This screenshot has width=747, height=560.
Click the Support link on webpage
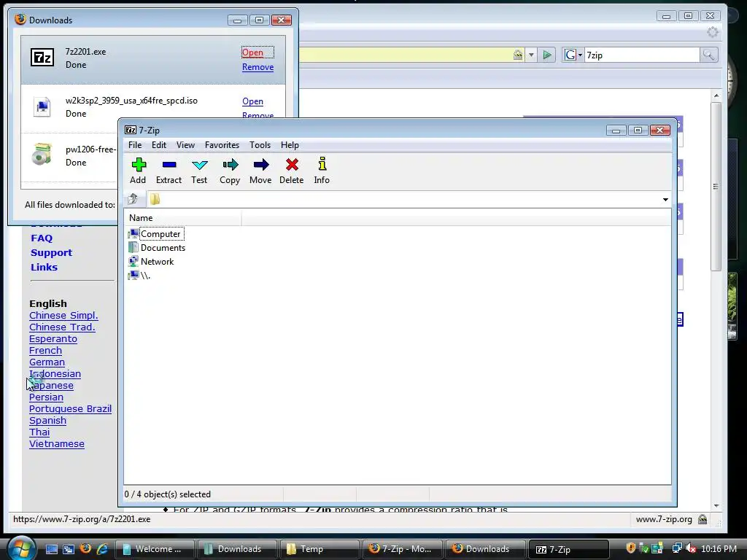pos(52,253)
